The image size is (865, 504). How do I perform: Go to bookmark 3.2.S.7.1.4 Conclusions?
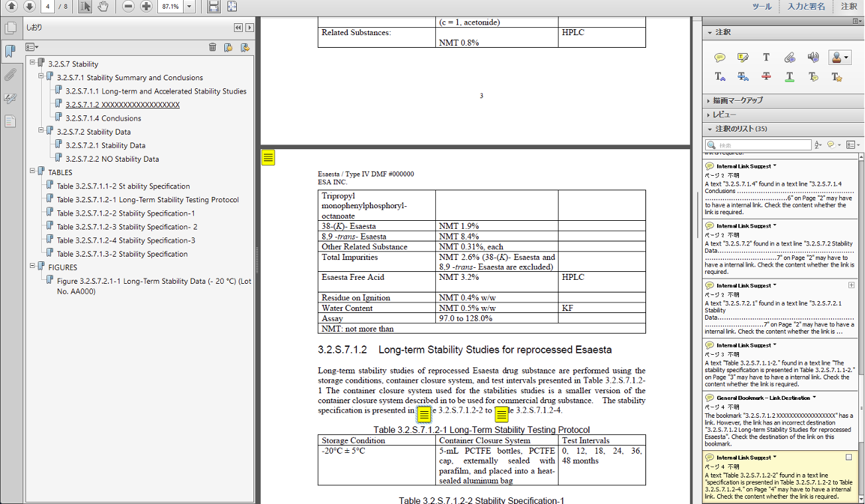point(103,118)
